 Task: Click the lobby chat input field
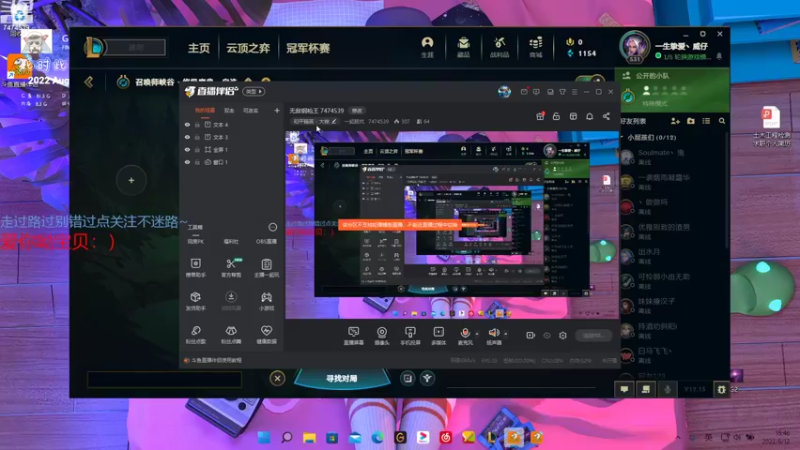point(164,379)
